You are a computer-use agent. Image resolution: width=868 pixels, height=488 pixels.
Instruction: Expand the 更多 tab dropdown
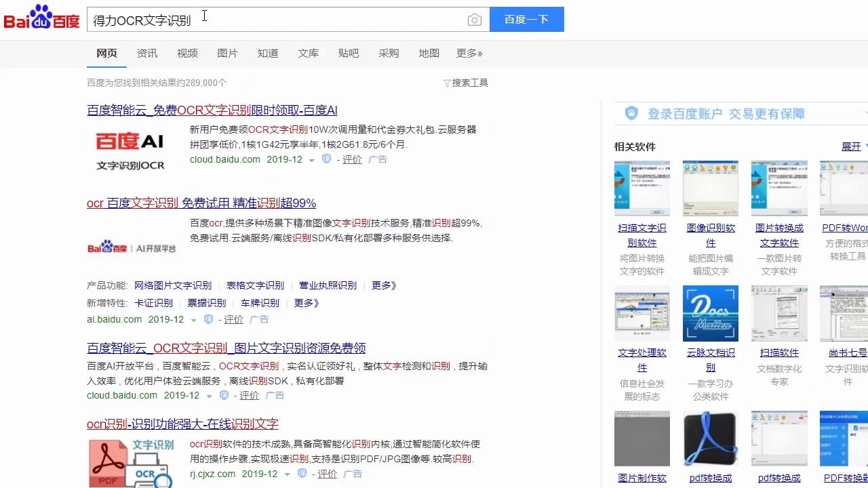[x=469, y=53]
